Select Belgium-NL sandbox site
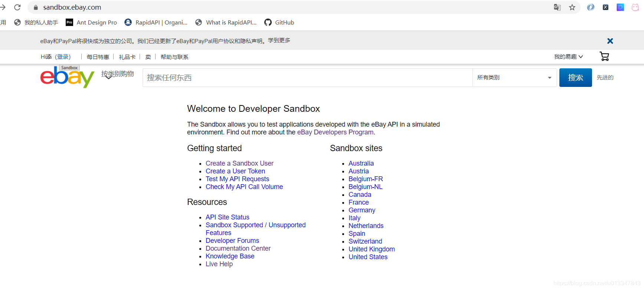 coord(365,187)
